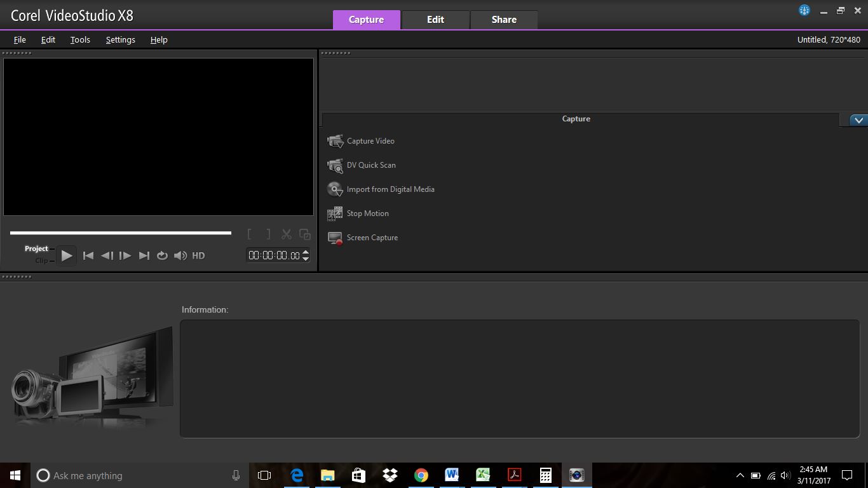Image resolution: width=868 pixels, height=488 pixels.
Task: Open the Settings menu
Action: [120, 39]
